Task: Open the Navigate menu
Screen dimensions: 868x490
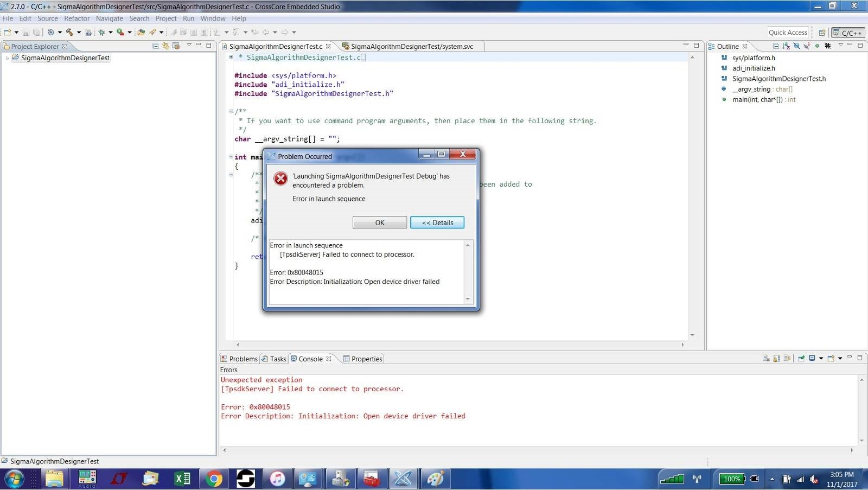Action: click(x=109, y=18)
